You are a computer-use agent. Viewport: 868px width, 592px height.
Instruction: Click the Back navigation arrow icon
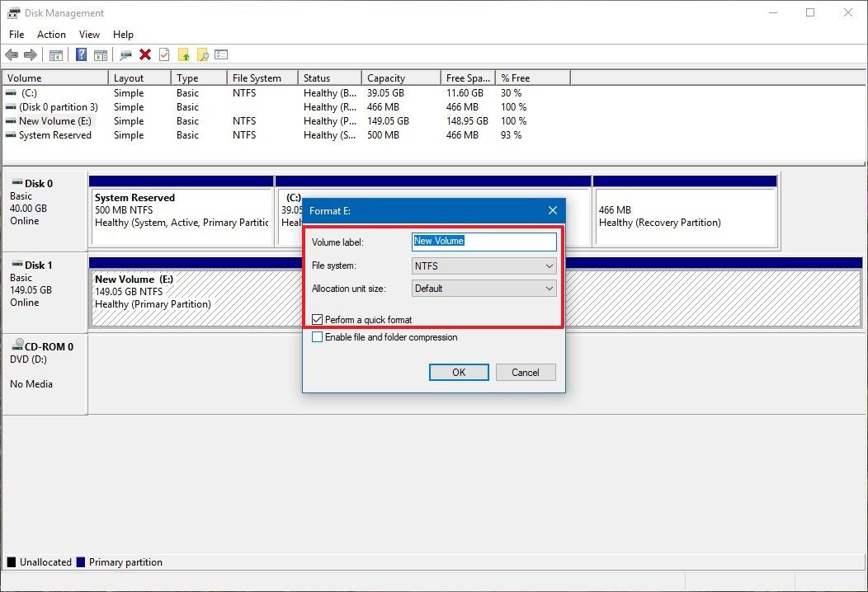12,54
